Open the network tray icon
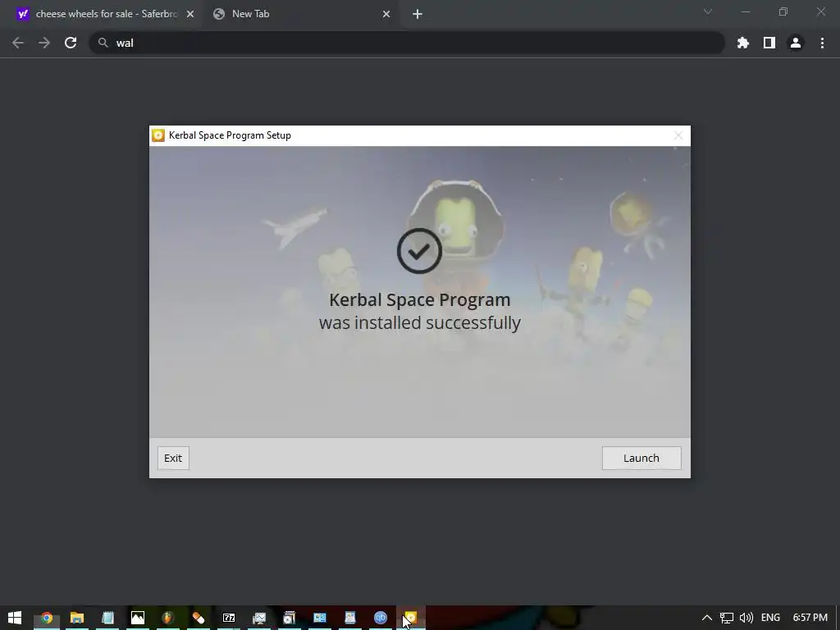This screenshot has height=630, width=840. [x=727, y=618]
